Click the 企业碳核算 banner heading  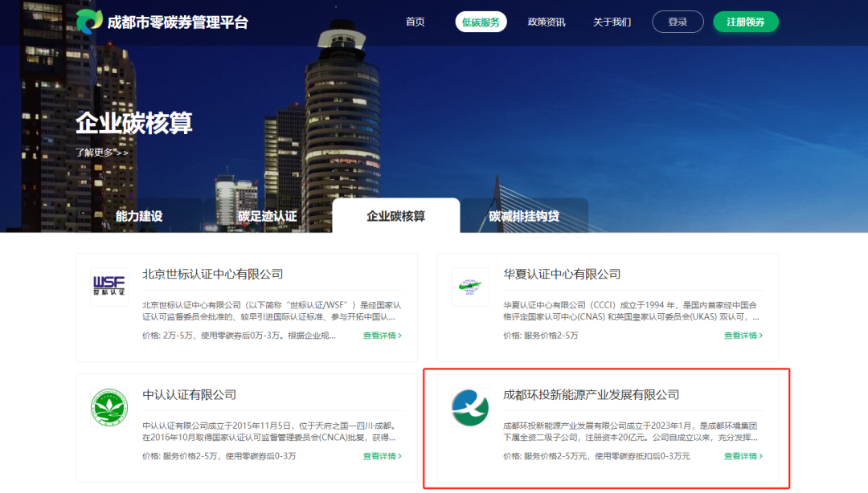[134, 123]
